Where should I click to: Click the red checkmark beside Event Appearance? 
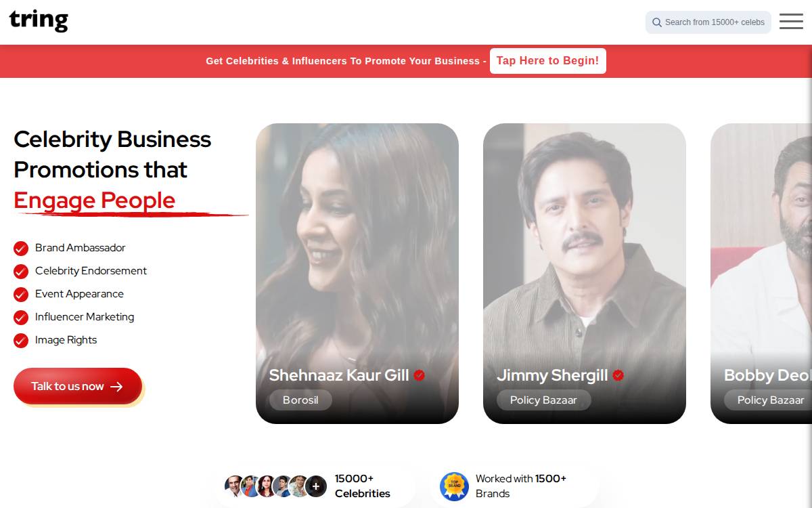(21, 295)
